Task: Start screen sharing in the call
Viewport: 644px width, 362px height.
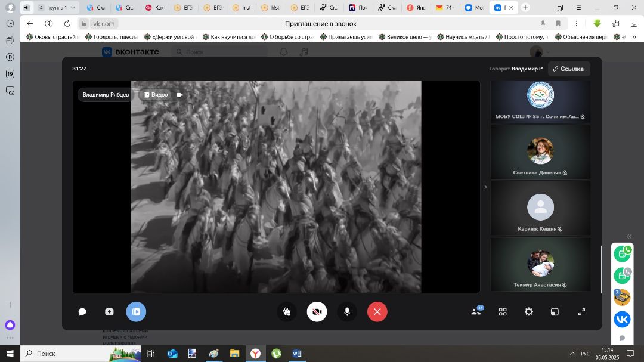Action: (x=109, y=312)
